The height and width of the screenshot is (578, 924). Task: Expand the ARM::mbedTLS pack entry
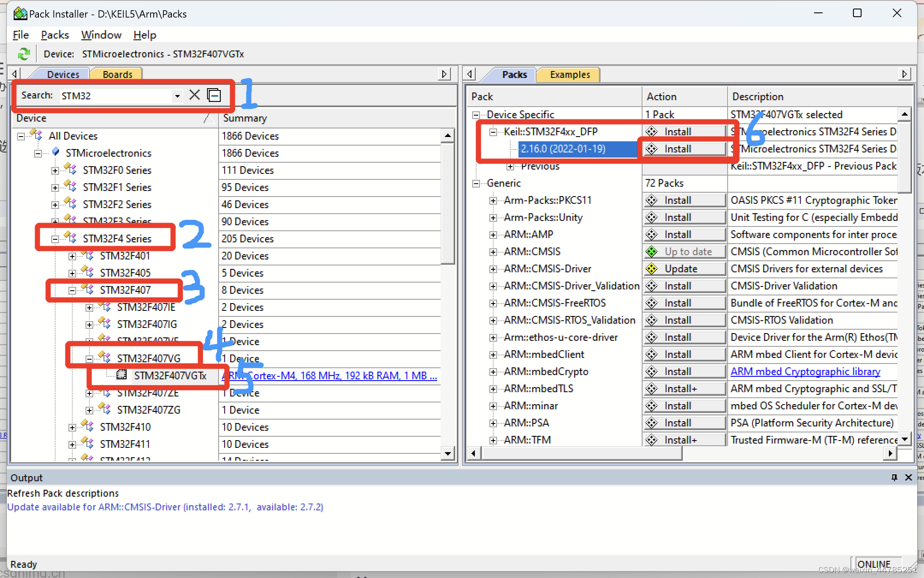[x=493, y=389]
